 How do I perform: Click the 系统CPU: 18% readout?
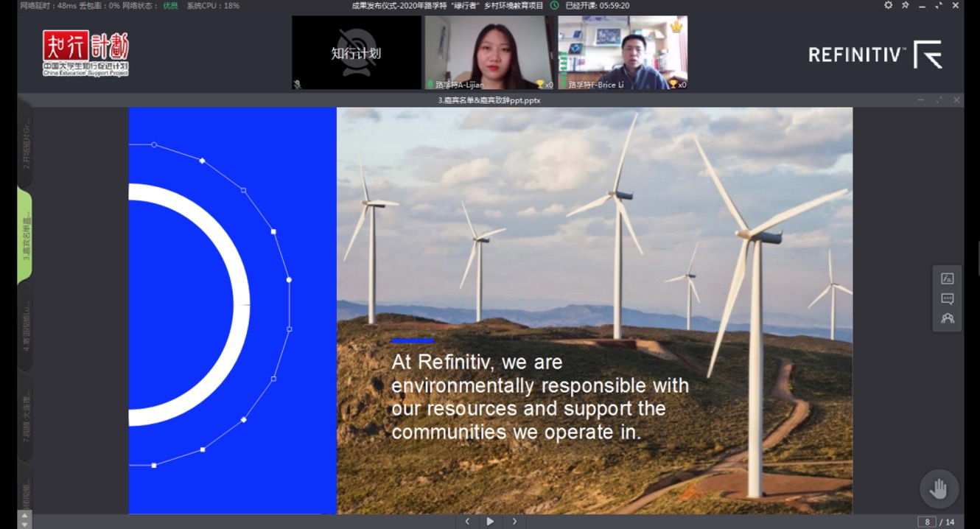pyautogui.click(x=213, y=6)
